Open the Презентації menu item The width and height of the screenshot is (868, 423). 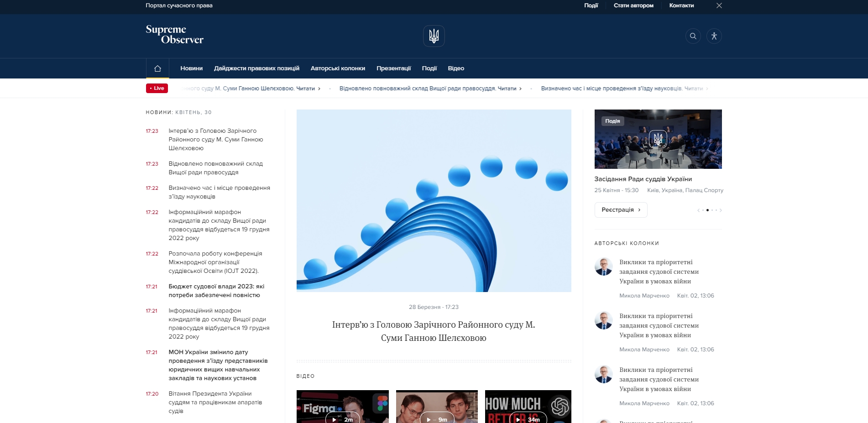coord(393,68)
